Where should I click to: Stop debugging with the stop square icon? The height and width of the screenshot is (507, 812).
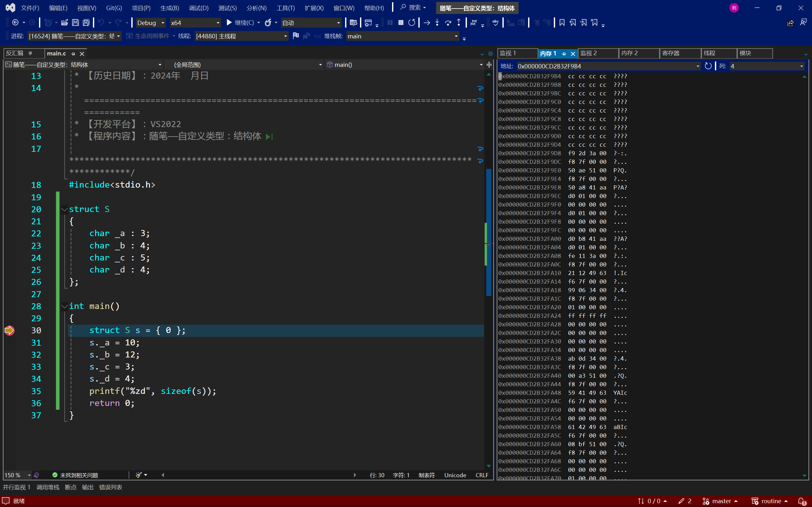coord(401,22)
